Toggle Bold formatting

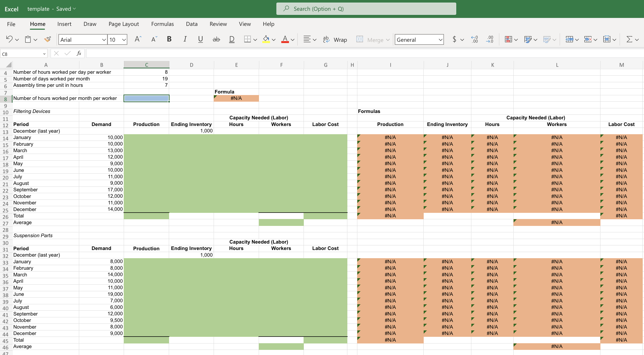point(169,39)
